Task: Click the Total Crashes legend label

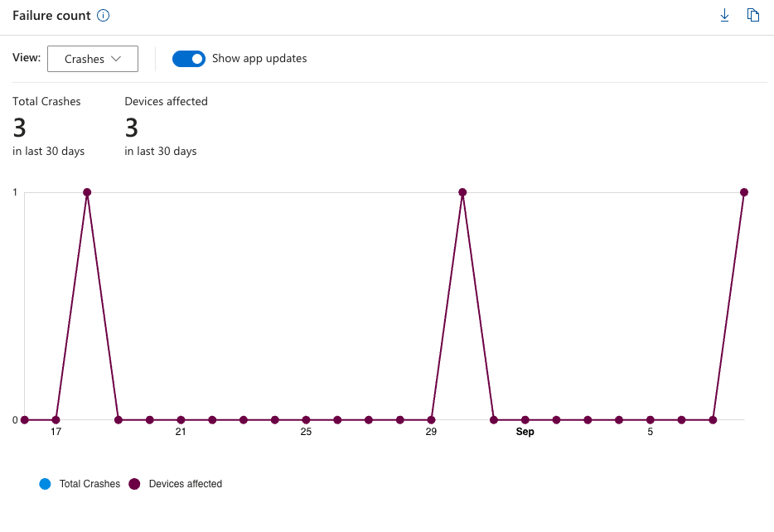Action: pyautogui.click(x=89, y=484)
